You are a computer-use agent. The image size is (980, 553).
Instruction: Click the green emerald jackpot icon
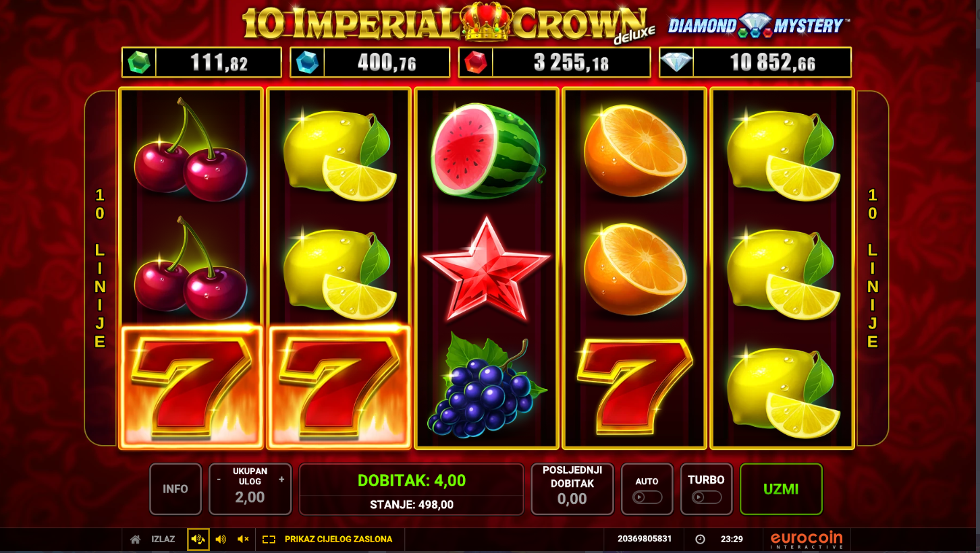[139, 63]
